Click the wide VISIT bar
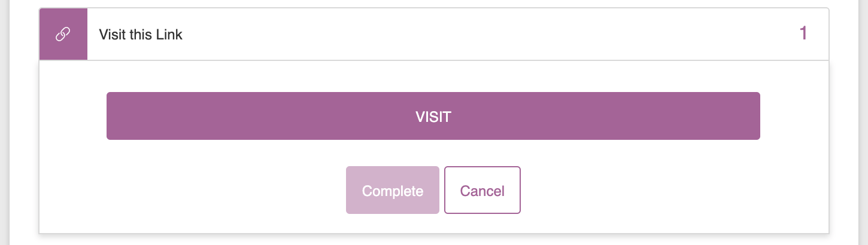The height and width of the screenshot is (245, 868). coord(433,116)
